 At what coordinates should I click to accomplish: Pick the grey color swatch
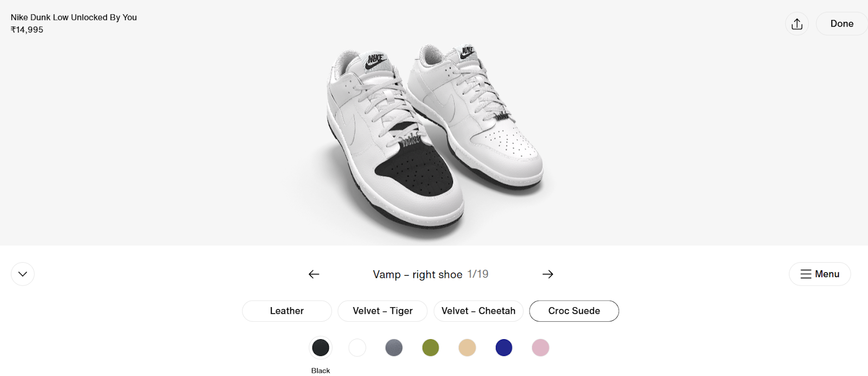coord(394,348)
